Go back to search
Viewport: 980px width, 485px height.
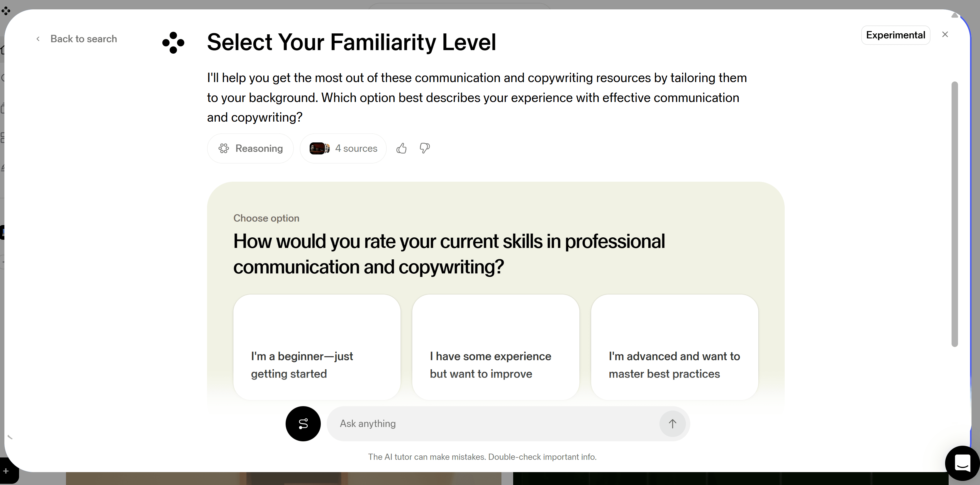pyautogui.click(x=83, y=39)
